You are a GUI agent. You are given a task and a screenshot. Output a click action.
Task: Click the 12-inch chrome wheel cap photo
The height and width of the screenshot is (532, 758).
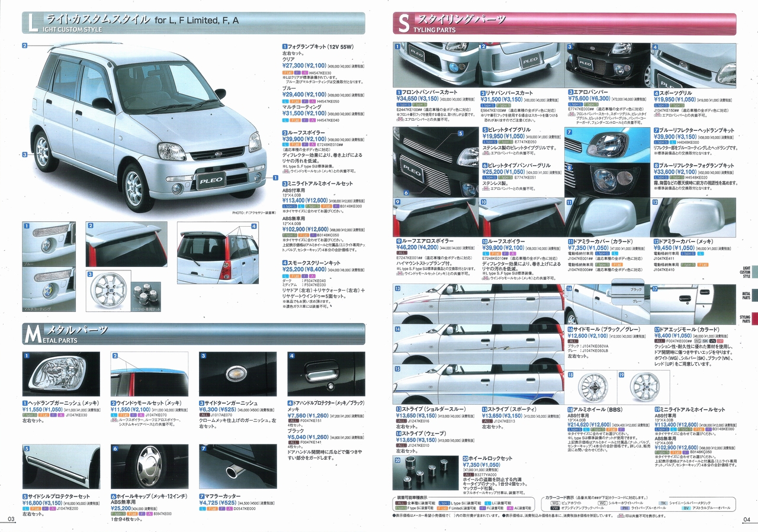149,467
